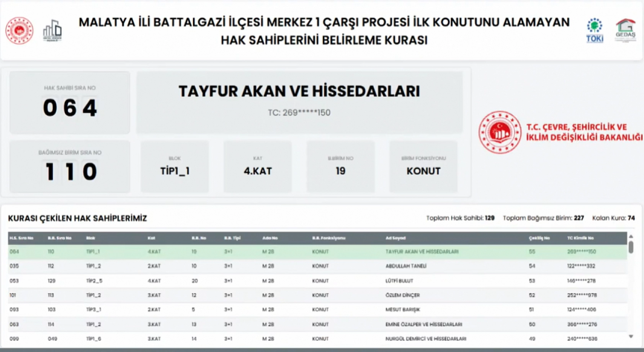644x352 pixels.
Task: Click TC number 269*****150 in the green row
Action: click(x=582, y=252)
